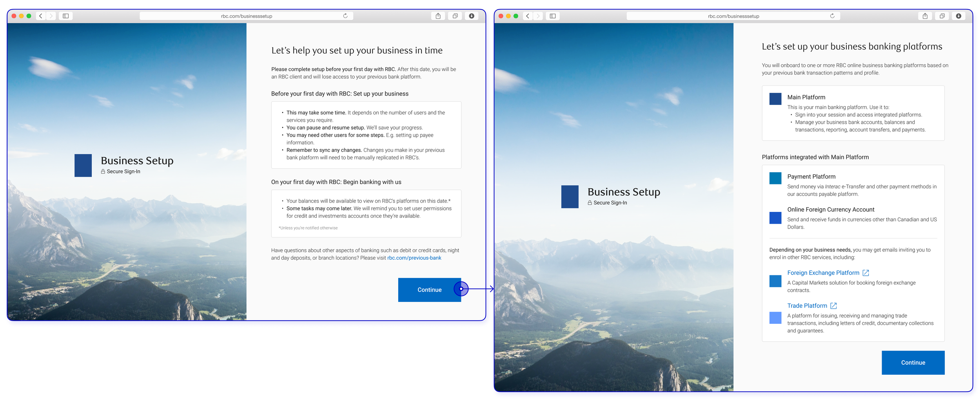Click the '*Unless you're notified otherwise' footnote
Viewport: 980px width, 401px height.
(x=308, y=228)
